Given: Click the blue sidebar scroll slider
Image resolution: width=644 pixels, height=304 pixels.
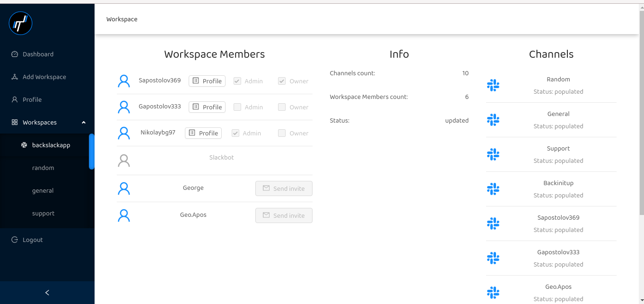Looking at the screenshot, I should click(92, 152).
